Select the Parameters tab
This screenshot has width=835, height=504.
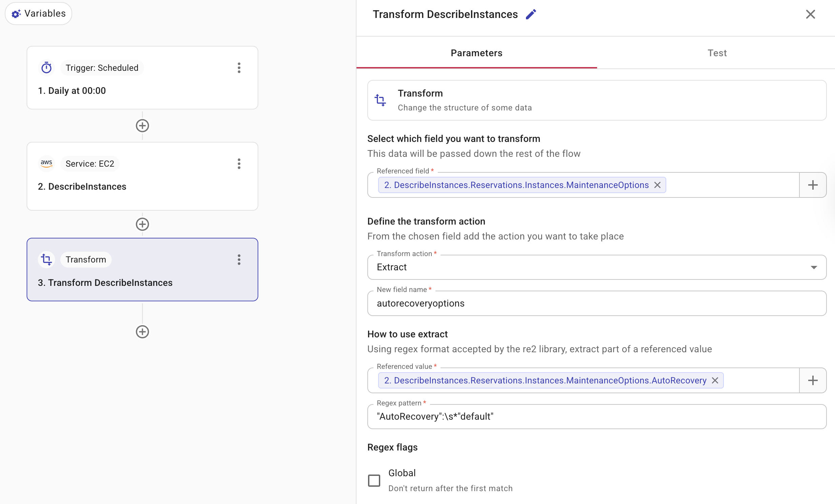(476, 53)
